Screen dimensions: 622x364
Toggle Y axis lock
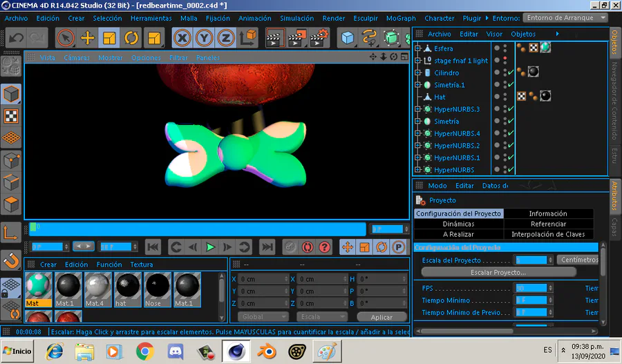click(x=204, y=38)
